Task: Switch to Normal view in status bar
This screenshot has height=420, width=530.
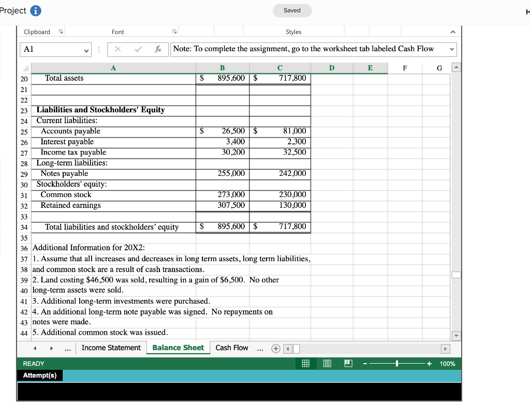Action: click(305, 364)
